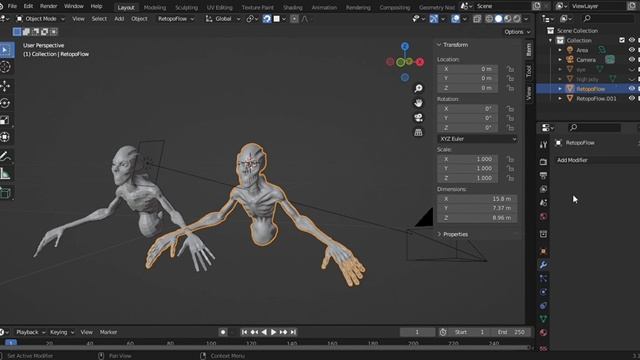This screenshot has width=640, height=360.
Task: Open the sidebar Tool tab
Action: tap(529, 71)
